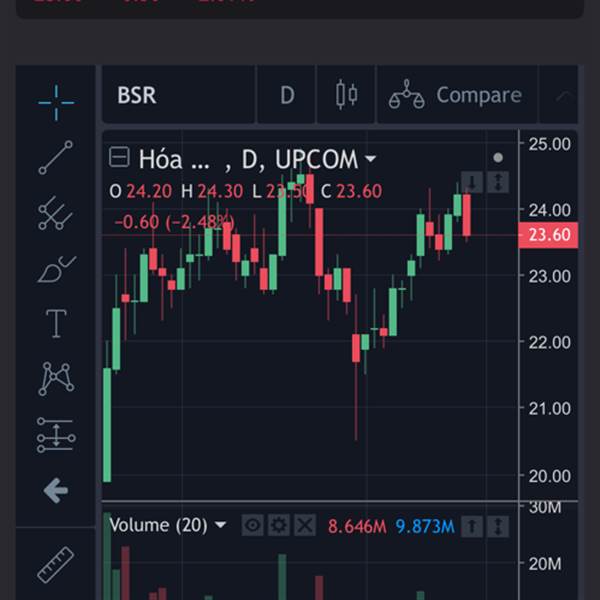Open the Hóa UPCOM symbol dropdown arrow
The image size is (600, 600).
tap(370, 158)
